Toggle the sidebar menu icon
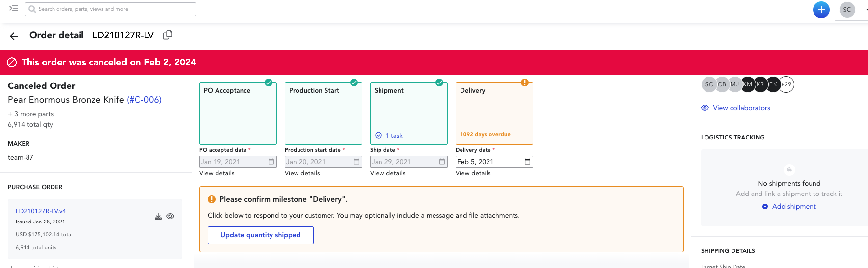 [x=14, y=9]
